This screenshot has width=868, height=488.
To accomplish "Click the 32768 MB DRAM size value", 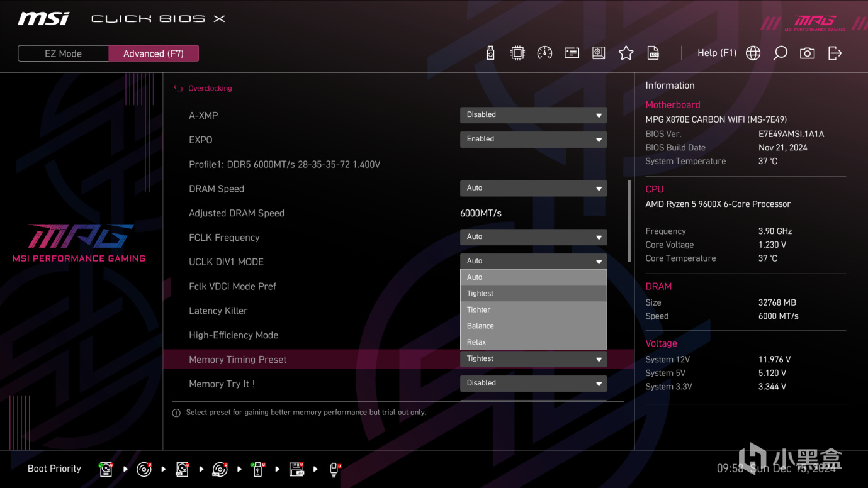I will [777, 302].
